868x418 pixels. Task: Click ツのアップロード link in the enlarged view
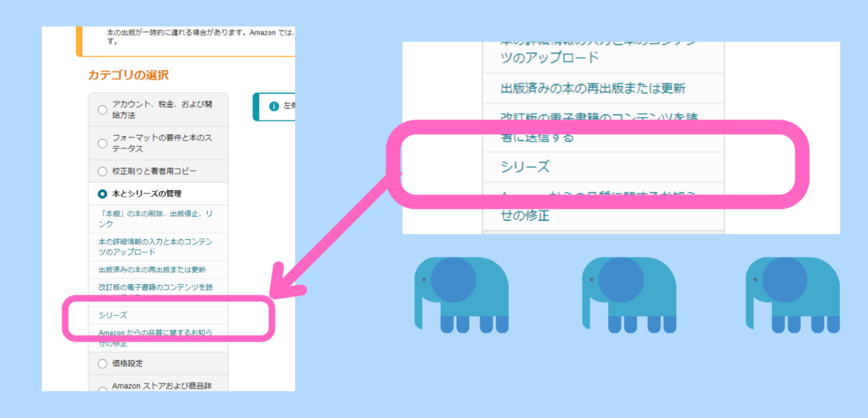click(x=550, y=56)
